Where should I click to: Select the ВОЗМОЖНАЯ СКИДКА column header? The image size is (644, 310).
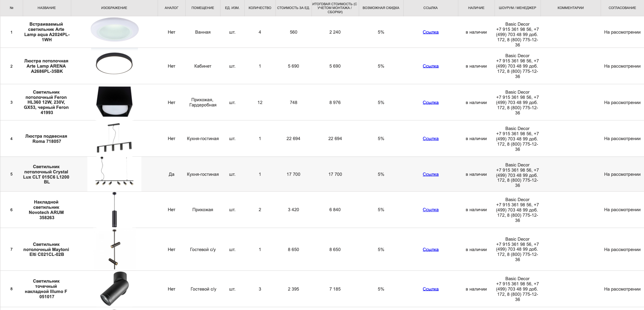coord(381,8)
